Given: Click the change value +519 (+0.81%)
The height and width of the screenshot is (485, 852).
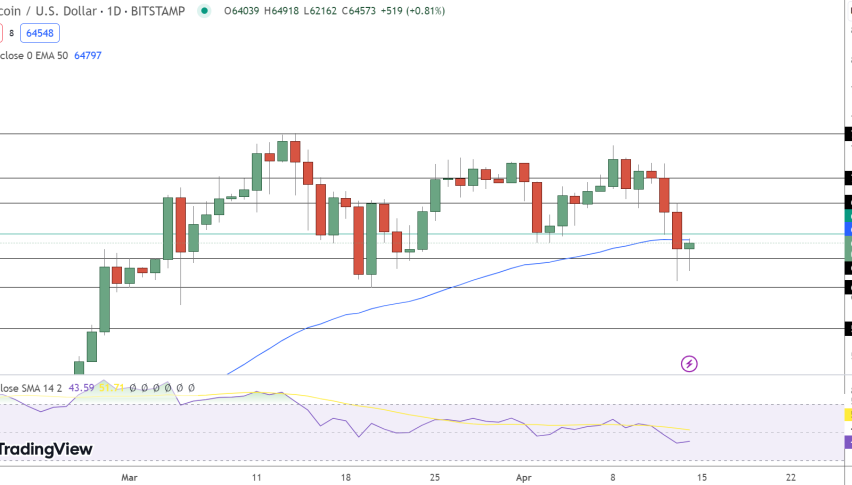Looking at the screenshot, I should point(412,11).
